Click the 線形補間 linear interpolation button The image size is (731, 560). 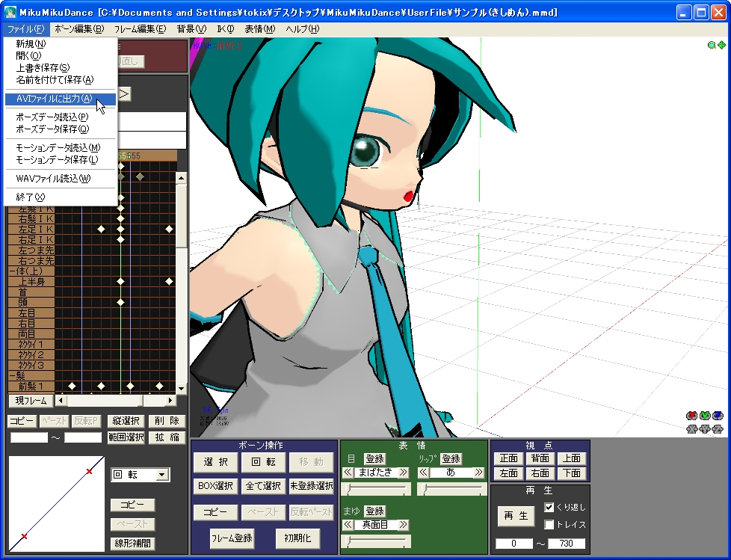(133, 544)
